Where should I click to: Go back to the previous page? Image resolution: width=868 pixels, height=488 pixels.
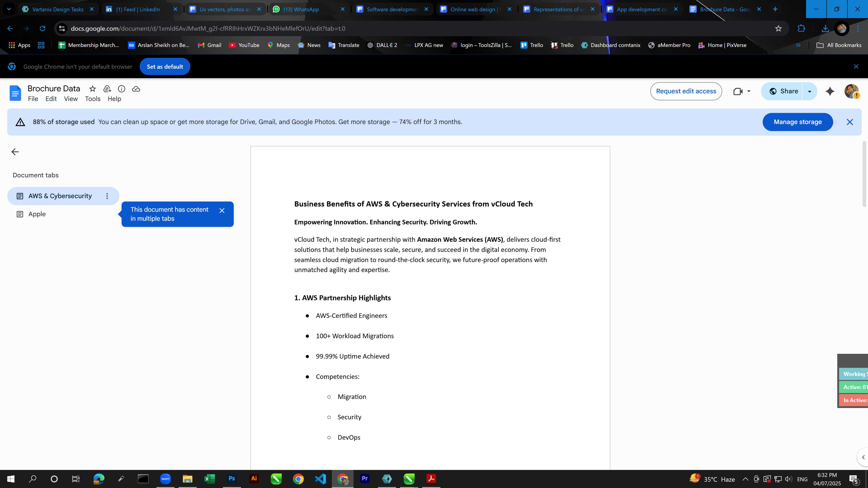click(10, 29)
